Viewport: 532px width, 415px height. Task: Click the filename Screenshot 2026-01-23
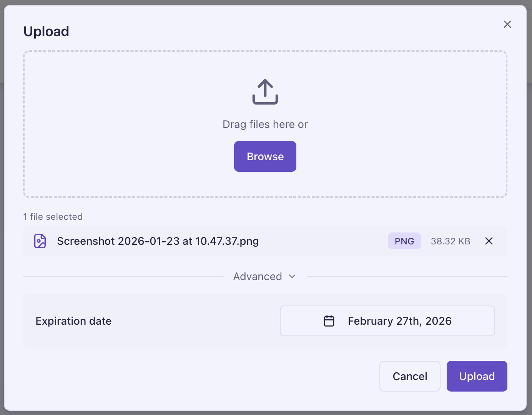pyautogui.click(x=158, y=241)
